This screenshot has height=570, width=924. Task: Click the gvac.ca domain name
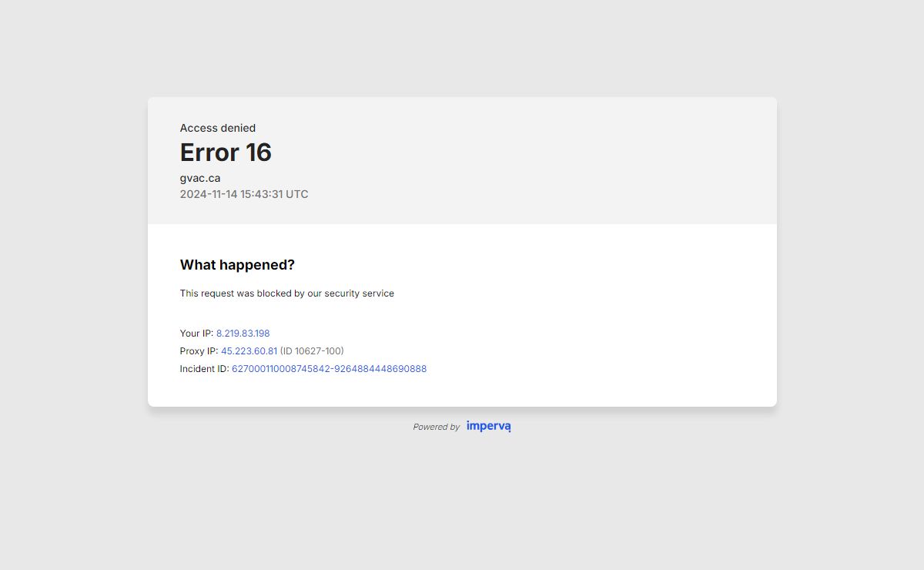coord(200,178)
